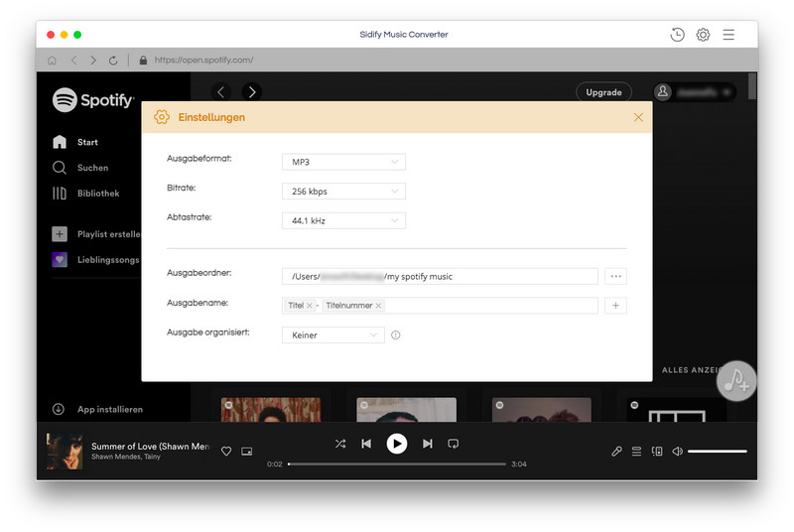Click App installieren in the sidebar

pos(97,409)
